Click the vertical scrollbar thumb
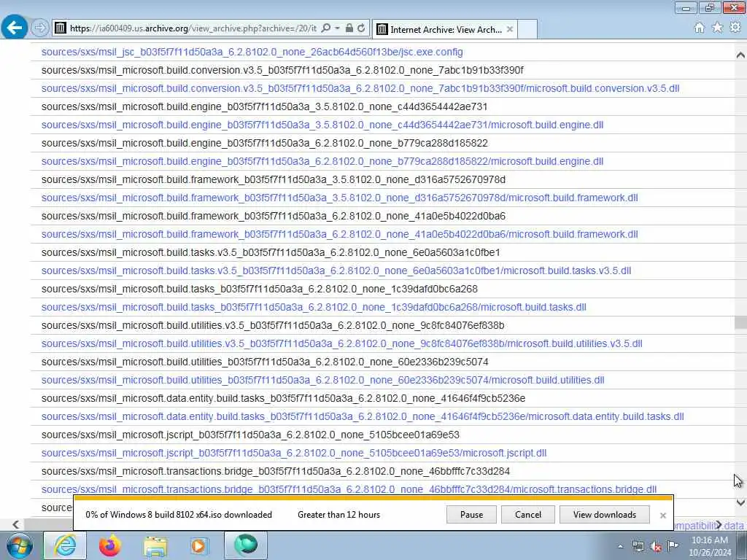 coord(740,322)
